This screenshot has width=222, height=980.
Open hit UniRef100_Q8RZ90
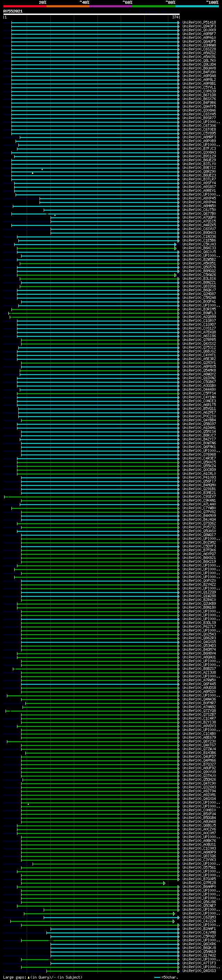(199, 172)
